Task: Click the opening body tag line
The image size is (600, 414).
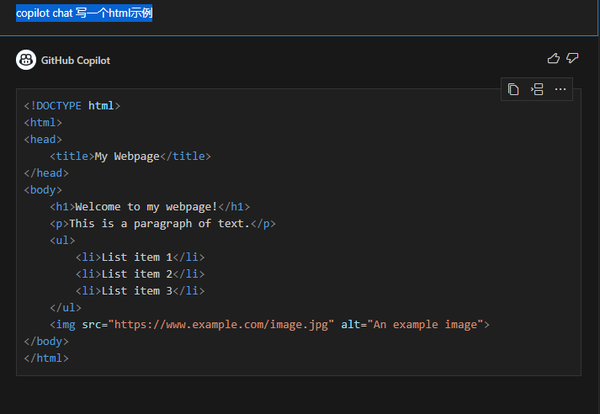Action: point(43,189)
